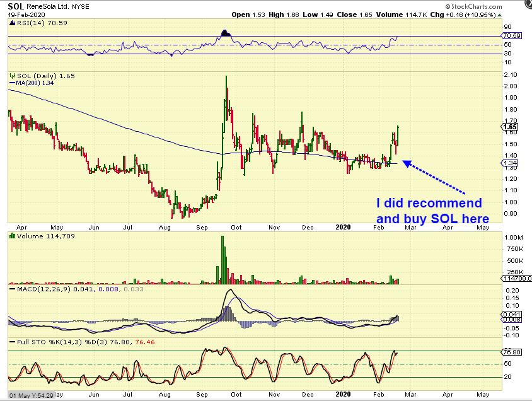Click the ReneSola Ltd. company name
The width and height of the screenshot is (532, 401).
point(47,7)
